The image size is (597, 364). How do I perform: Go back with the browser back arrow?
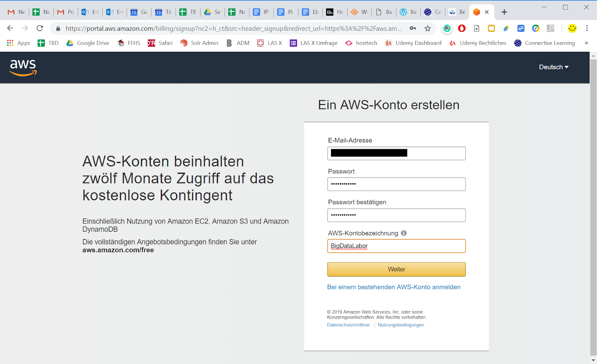click(10, 28)
